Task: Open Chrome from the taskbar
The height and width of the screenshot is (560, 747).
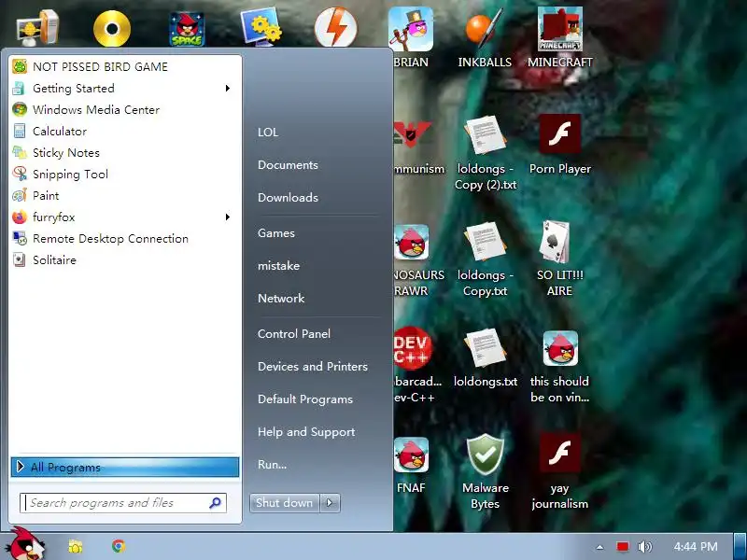Action: tap(119, 546)
